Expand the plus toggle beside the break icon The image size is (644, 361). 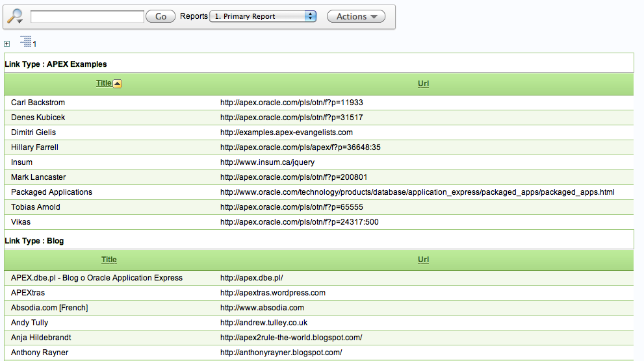7,44
